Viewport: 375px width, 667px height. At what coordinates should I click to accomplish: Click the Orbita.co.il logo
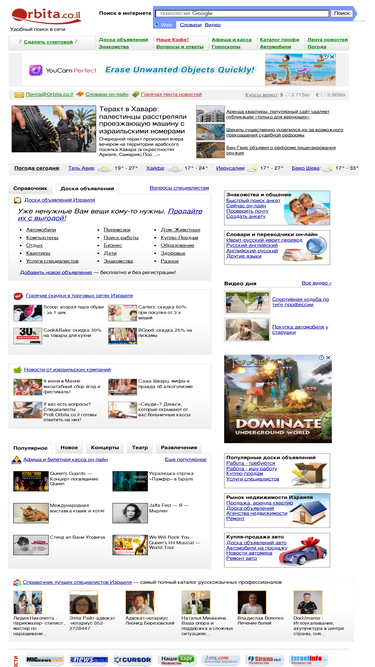(46, 16)
